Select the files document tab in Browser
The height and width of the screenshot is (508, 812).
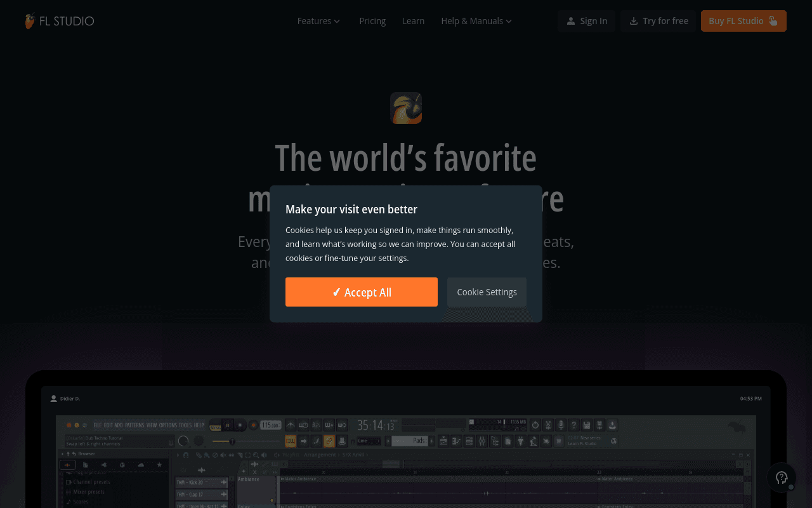point(85,465)
